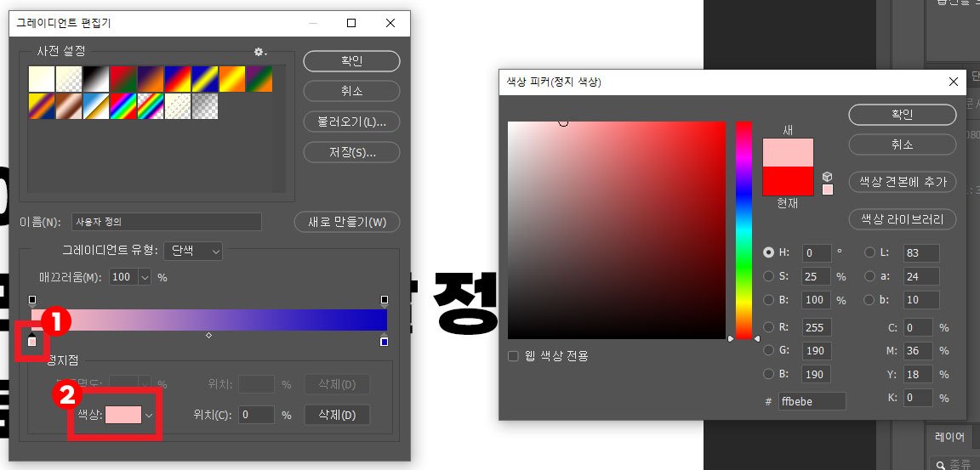Select the rainbow spectrum gradient preset
980x470 pixels.
click(x=123, y=106)
